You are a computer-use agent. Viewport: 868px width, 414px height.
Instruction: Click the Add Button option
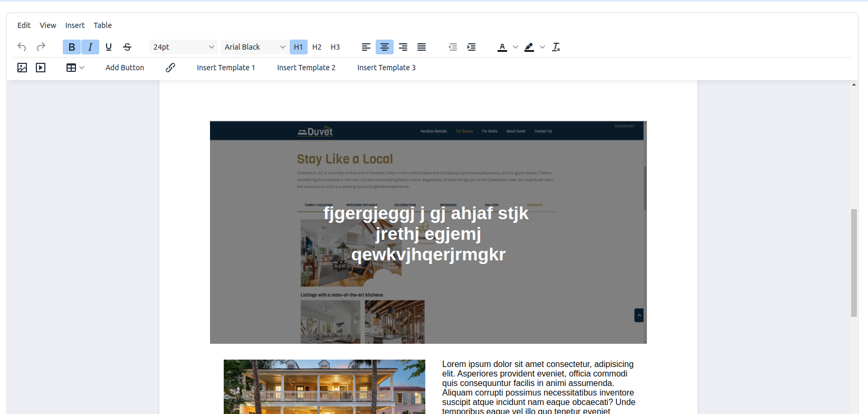[x=125, y=68]
